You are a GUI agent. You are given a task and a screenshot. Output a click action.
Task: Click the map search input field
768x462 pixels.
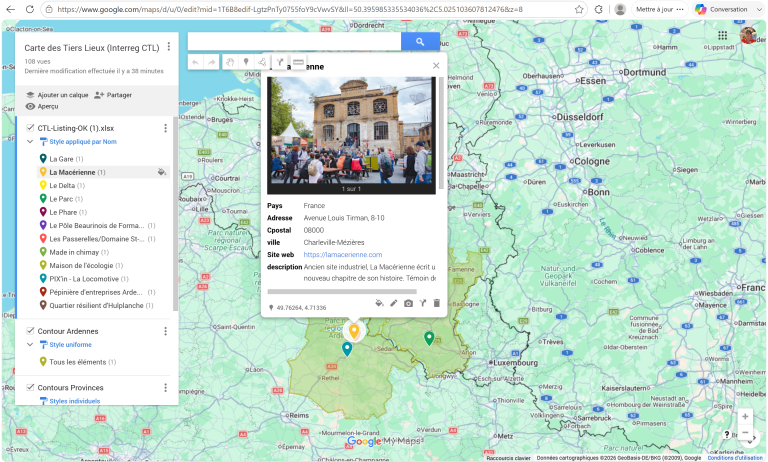click(294, 42)
